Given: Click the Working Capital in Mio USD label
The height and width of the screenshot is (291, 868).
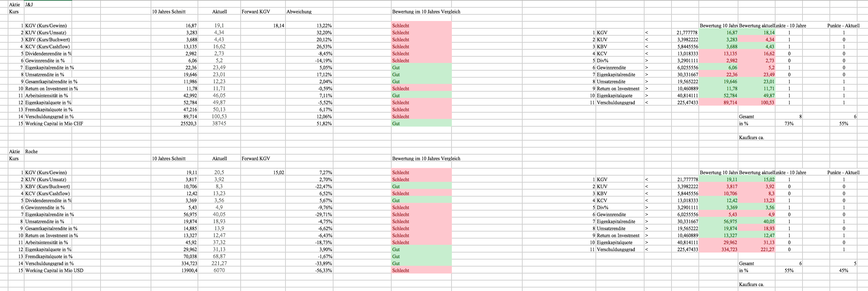Looking at the screenshot, I should tap(54, 270).
